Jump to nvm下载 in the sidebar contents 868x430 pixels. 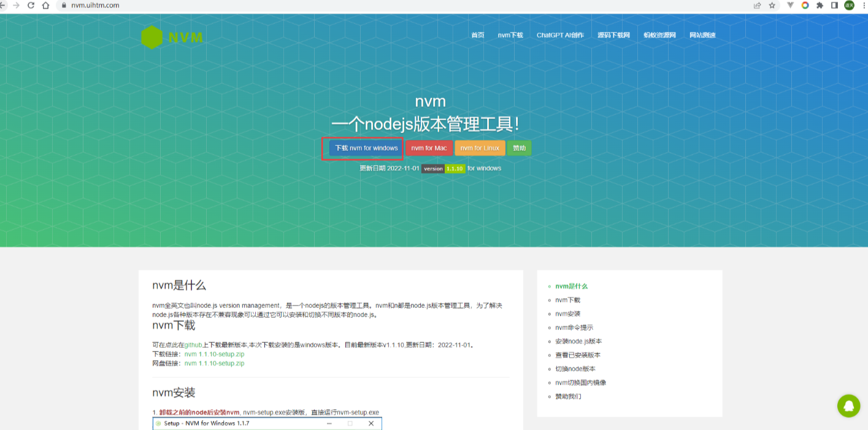point(567,300)
